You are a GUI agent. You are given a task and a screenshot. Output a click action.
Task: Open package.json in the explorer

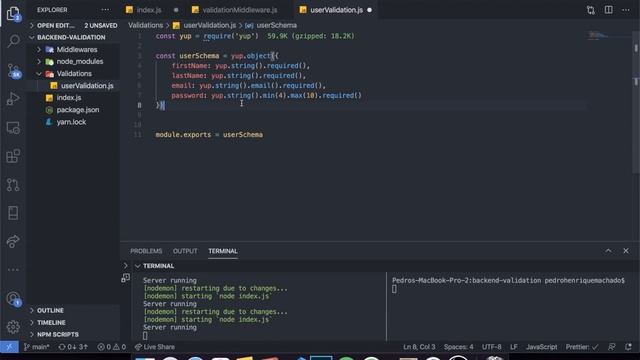pyautogui.click(x=73, y=110)
